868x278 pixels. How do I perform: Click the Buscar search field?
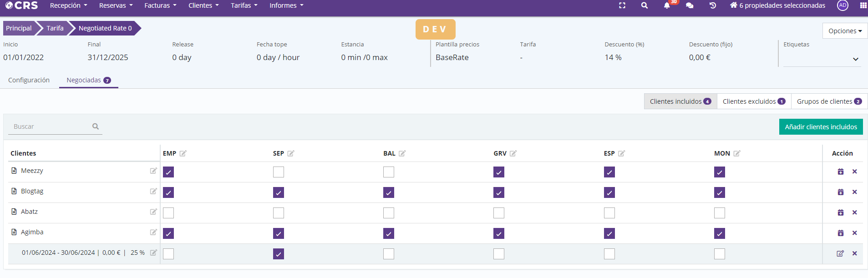(x=50, y=126)
